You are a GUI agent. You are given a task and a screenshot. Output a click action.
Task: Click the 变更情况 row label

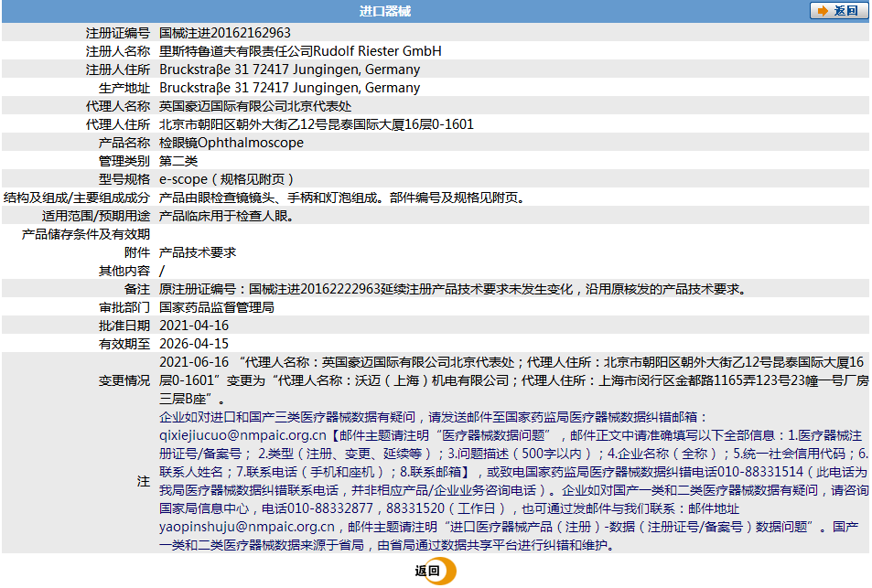click(124, 380)
